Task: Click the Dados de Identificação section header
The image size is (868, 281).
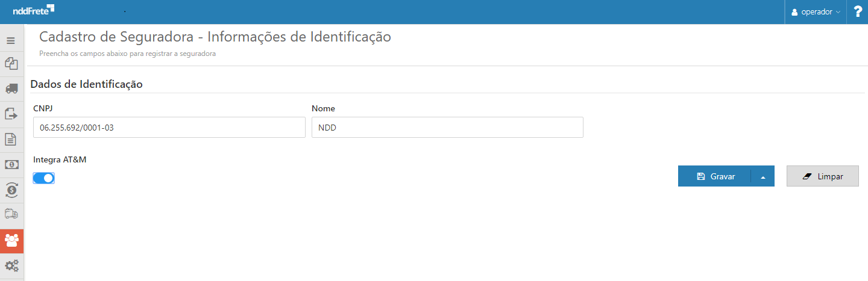Action: 86,84
